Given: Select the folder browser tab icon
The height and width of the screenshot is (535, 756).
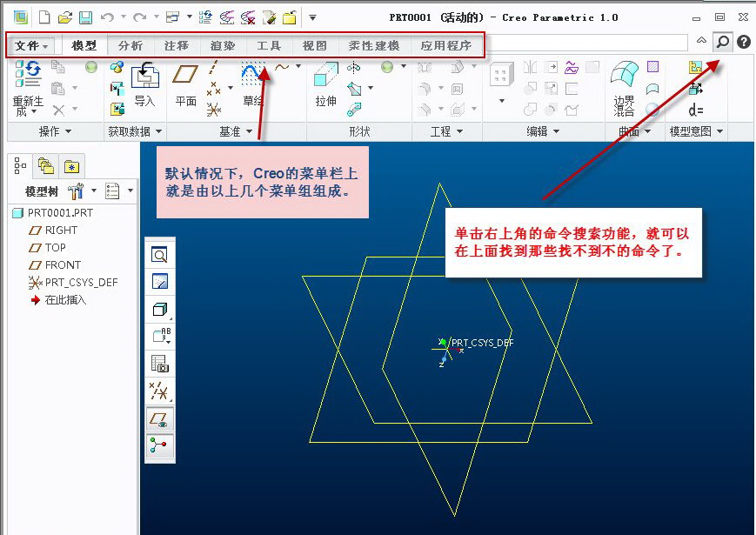Looking at the screenshot, I should click(46, 166).
